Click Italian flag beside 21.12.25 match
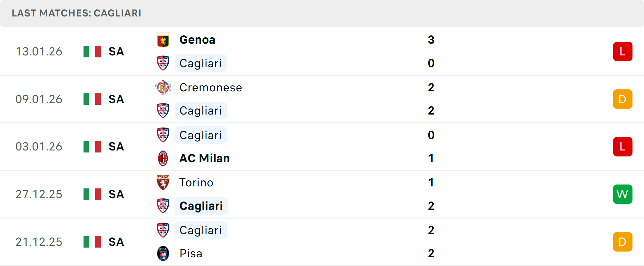Viewport: 644px width, 266px height. (92, 242)
